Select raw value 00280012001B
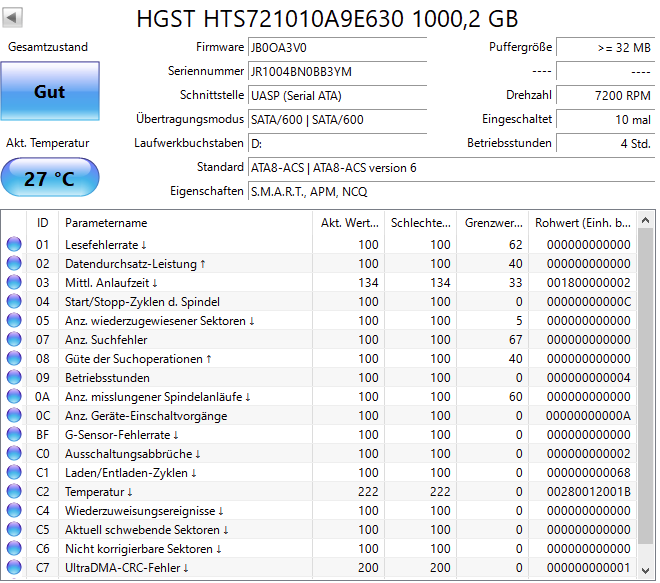This screenshot has height=583, width=660. click(x=588, y=492)
